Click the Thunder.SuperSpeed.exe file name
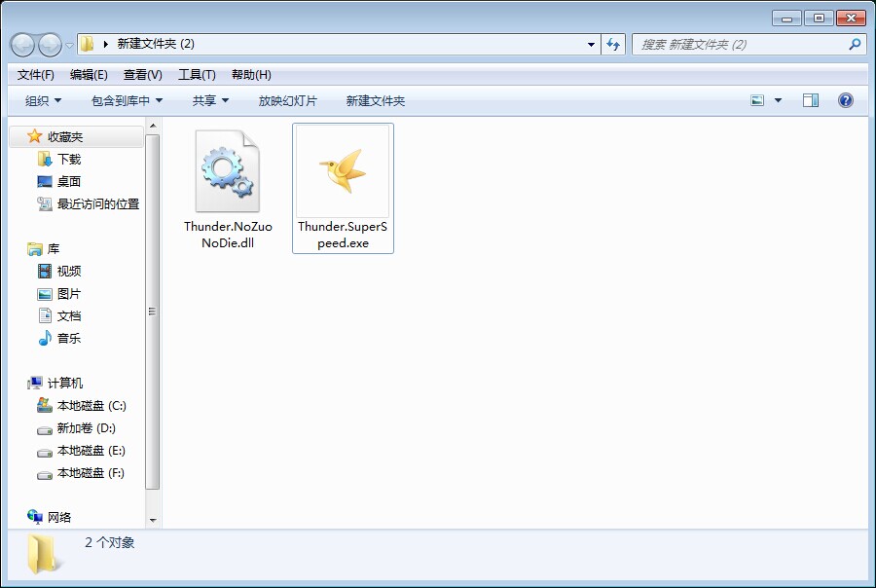Image resolution: width=876 pixels, height=588 pixels. click(x=343, y=235)
